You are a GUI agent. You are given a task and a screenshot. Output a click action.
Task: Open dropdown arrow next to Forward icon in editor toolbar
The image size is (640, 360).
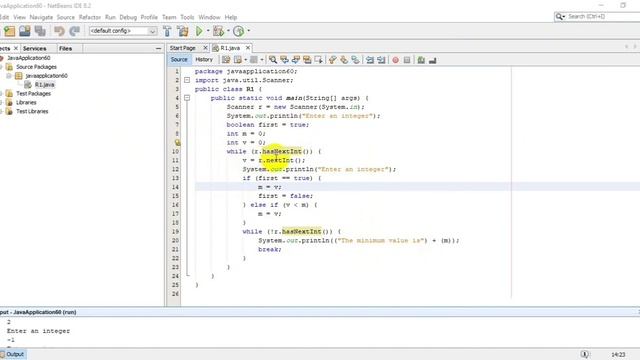[262, 60]
